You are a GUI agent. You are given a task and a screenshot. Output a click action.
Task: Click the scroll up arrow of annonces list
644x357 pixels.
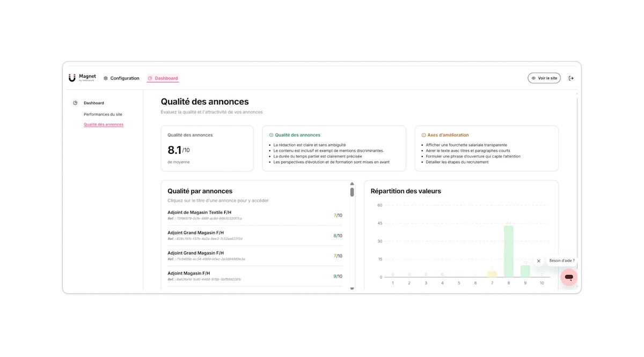(x=352, y=183)
